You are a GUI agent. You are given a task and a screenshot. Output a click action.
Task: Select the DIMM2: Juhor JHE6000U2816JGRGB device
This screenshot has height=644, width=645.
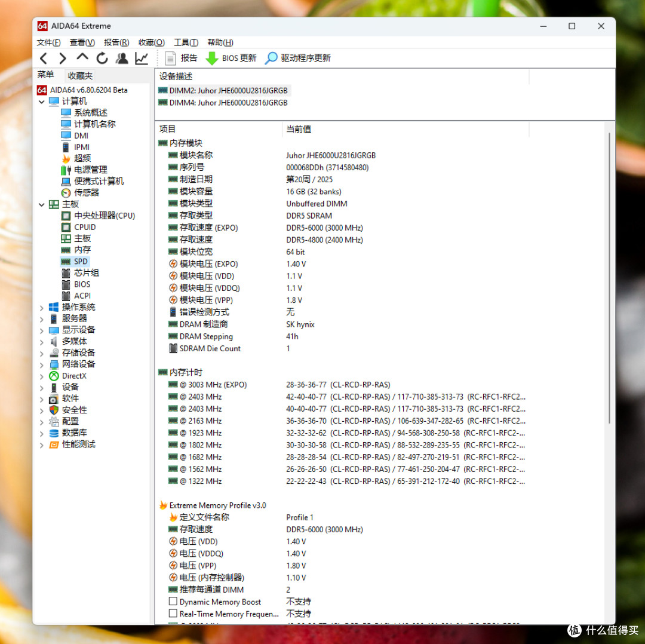tap(224, 91)
